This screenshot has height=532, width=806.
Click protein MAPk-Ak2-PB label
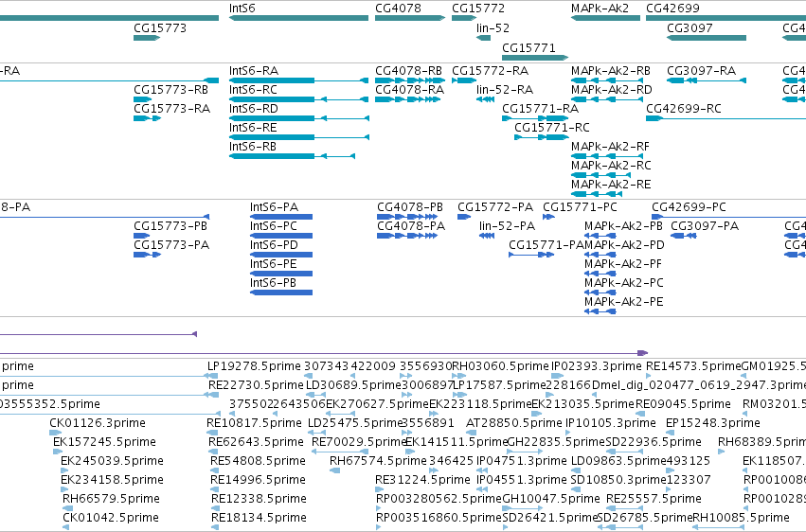pyautogui.click(x=624, y=226)
